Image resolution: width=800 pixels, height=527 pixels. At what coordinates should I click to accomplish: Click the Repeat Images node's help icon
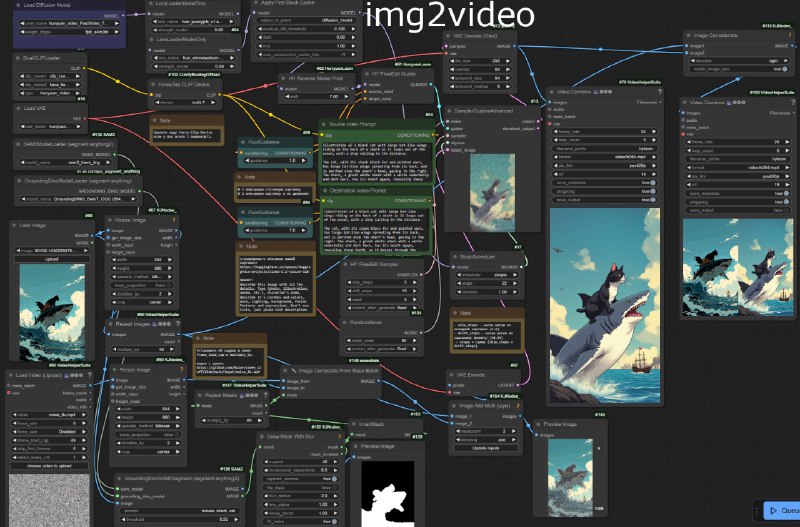point(178,324)
